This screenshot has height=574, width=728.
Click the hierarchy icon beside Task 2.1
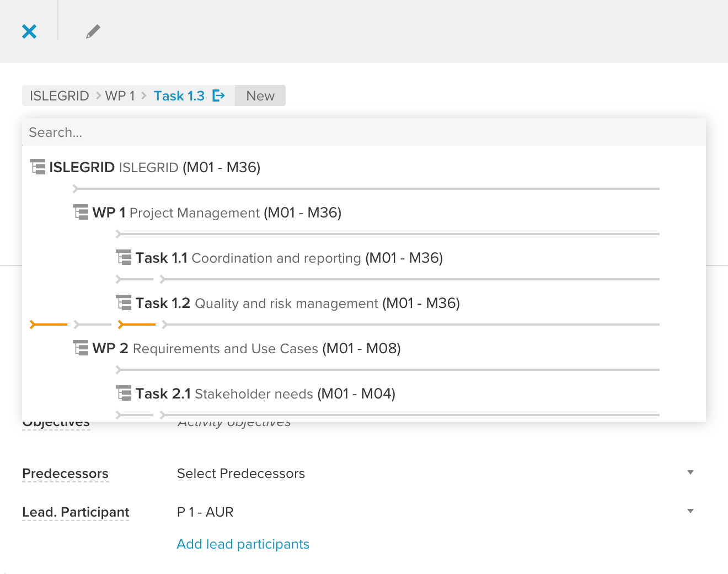[x=124, y=393]
